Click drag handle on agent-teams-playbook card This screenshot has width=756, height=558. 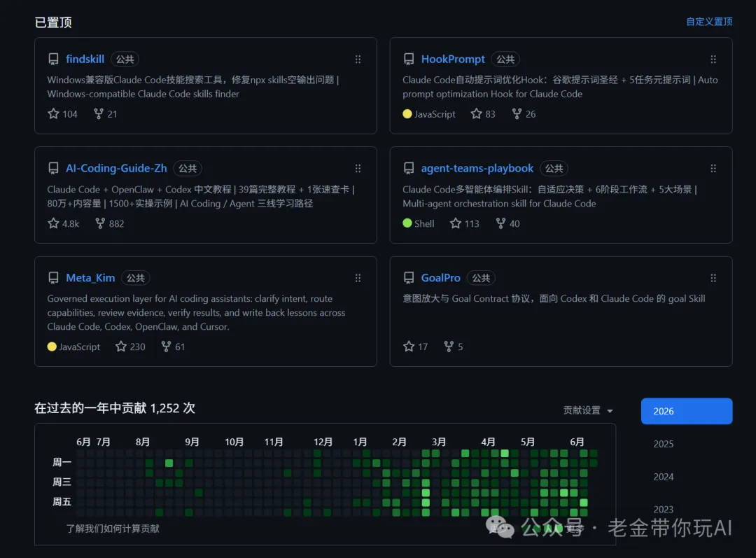[713, 168]
